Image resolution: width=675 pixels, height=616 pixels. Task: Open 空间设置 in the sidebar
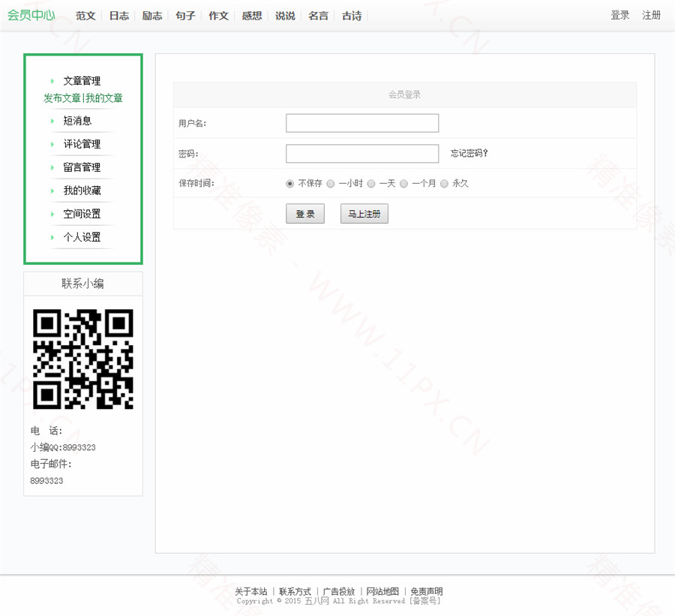[x=82, y=214]
